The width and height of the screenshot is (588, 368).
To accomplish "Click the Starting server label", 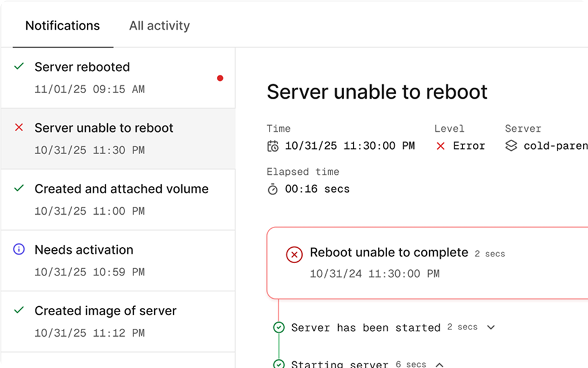I will coord(340,364).
